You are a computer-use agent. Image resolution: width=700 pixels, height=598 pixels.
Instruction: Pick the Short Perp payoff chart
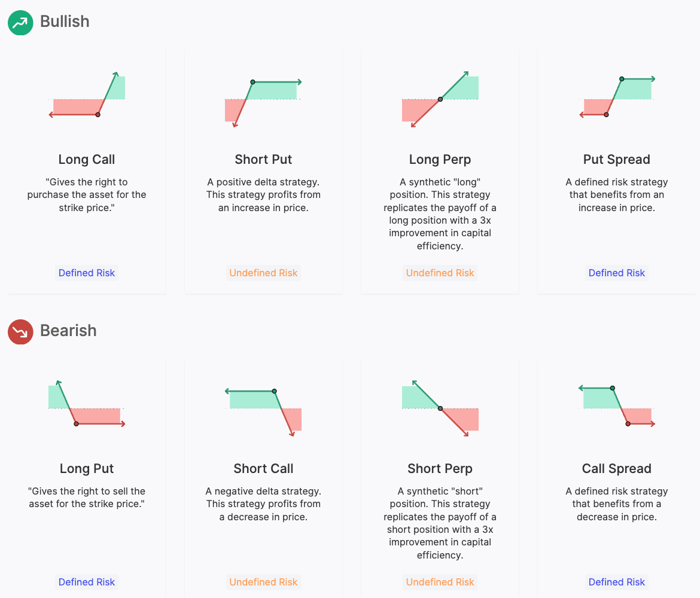[440, 408]
